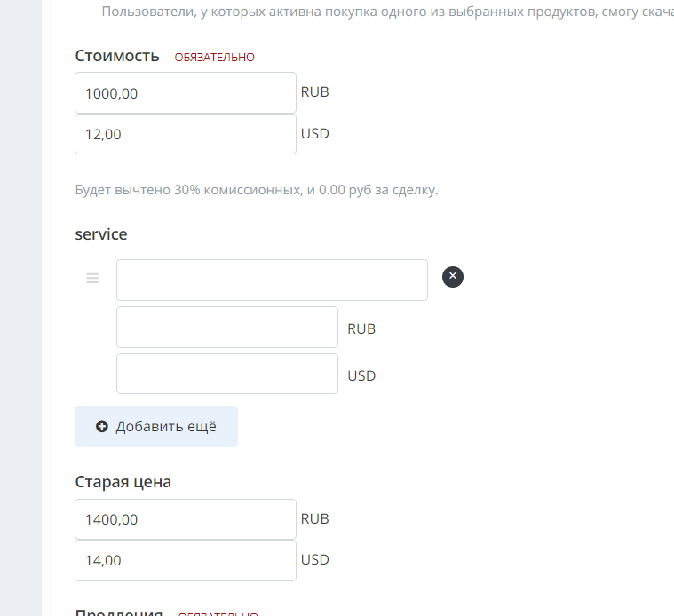Click the plus icon in Добавить ещё
This screenshot has width=674, height=616.
102,427
